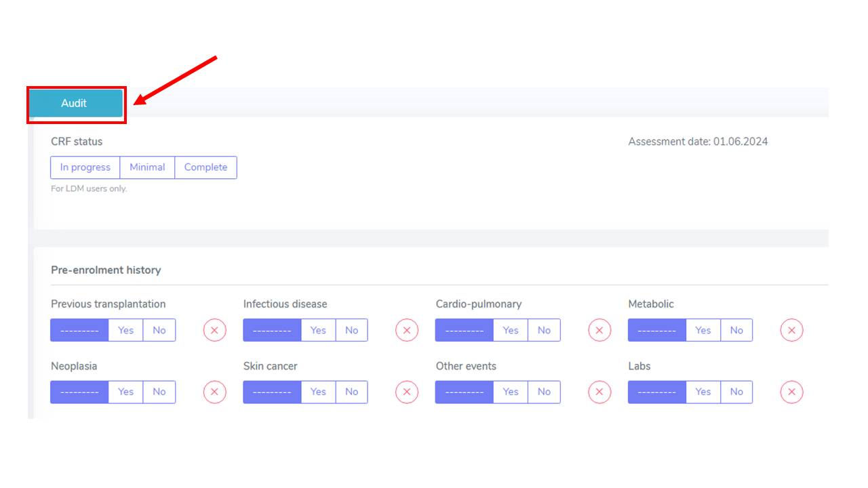The image size is (868, 488).
Task: Clear the Neoplasia answer with the red X
Action: coord(214,392)
